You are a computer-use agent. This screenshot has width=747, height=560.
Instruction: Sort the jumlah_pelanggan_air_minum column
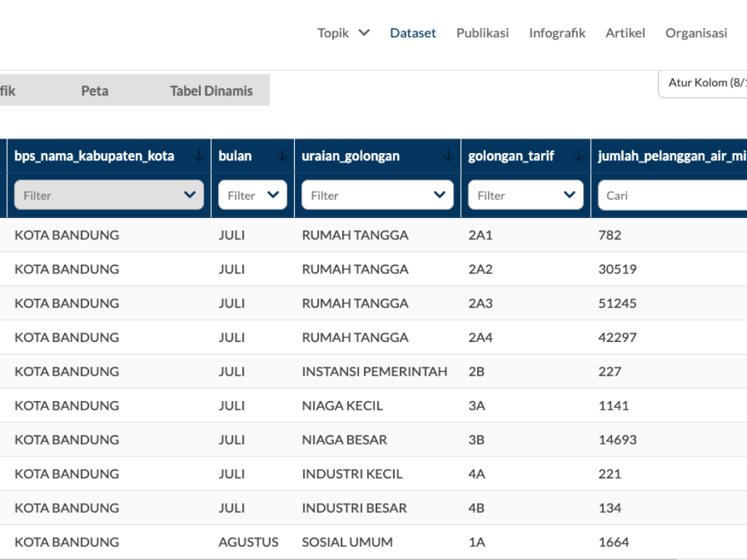[671, 155]
